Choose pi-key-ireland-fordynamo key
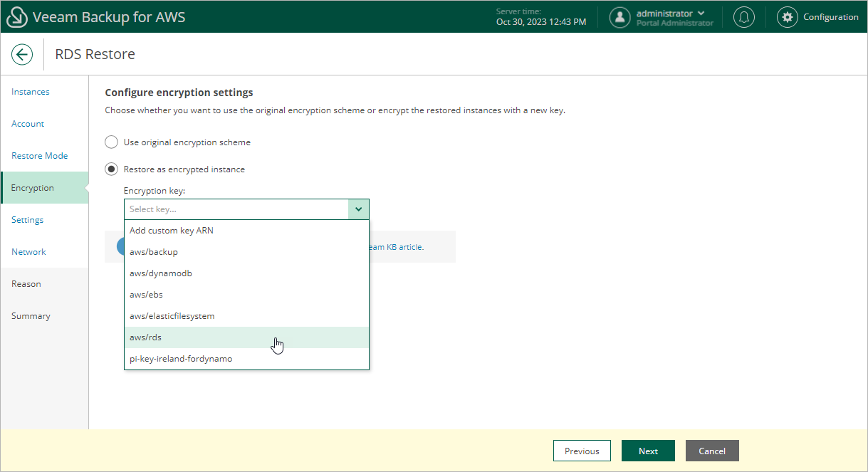Image resolution: width=868 pixels, height=472 pixels. click(x=246, y=359)
